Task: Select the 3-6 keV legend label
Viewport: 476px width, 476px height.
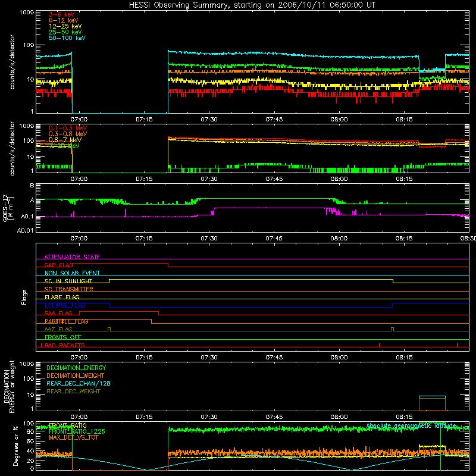Action: [x=61, y=14]
